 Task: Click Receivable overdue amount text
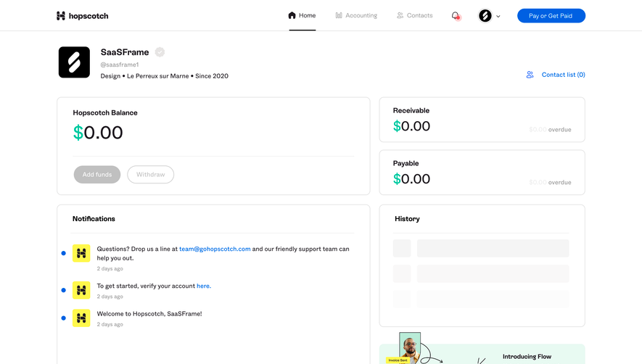(550, 129)
